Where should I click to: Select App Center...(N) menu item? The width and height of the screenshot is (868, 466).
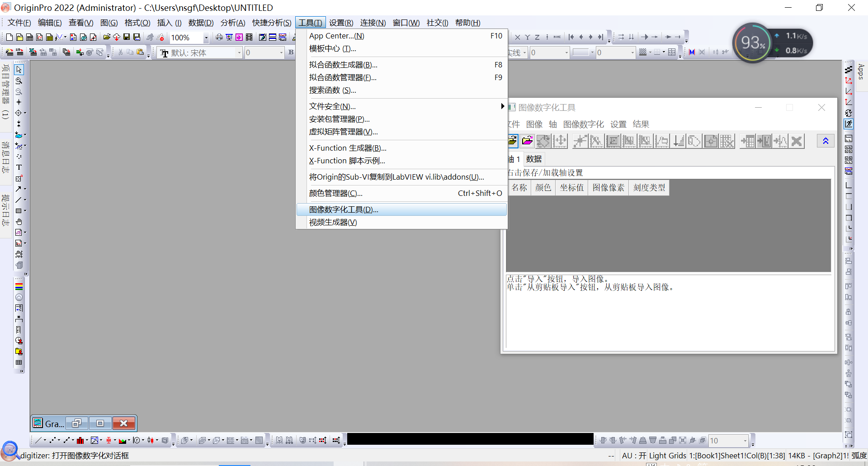(x=401, y=36)
